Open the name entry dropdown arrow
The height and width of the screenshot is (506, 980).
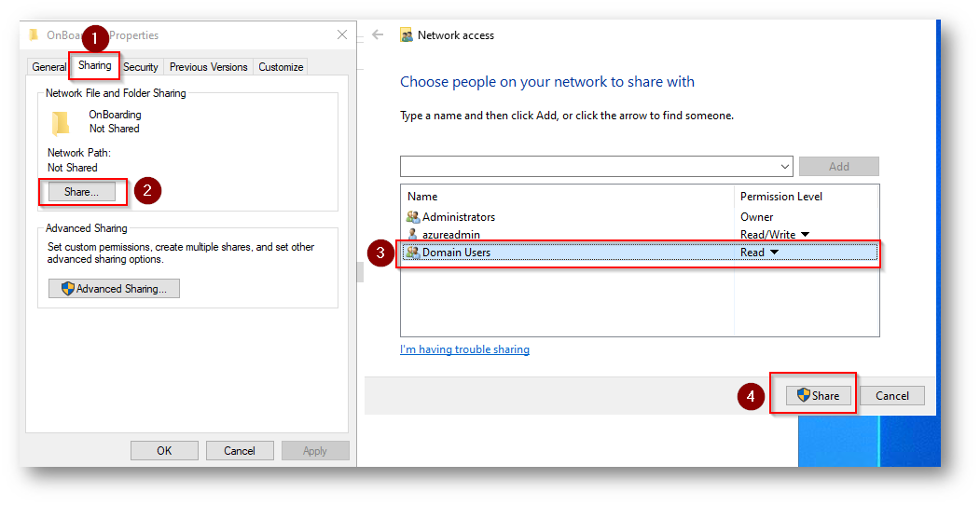[x=783, y=167]
